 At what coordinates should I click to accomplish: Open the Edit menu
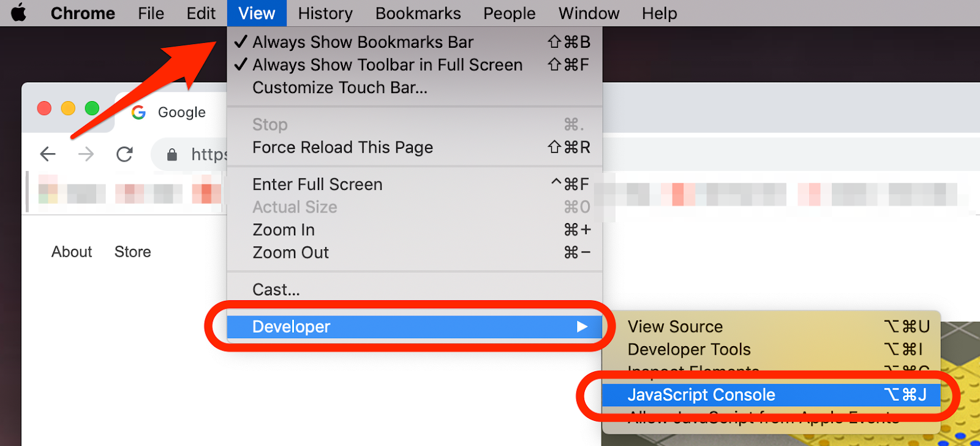[x=201, y=13]
